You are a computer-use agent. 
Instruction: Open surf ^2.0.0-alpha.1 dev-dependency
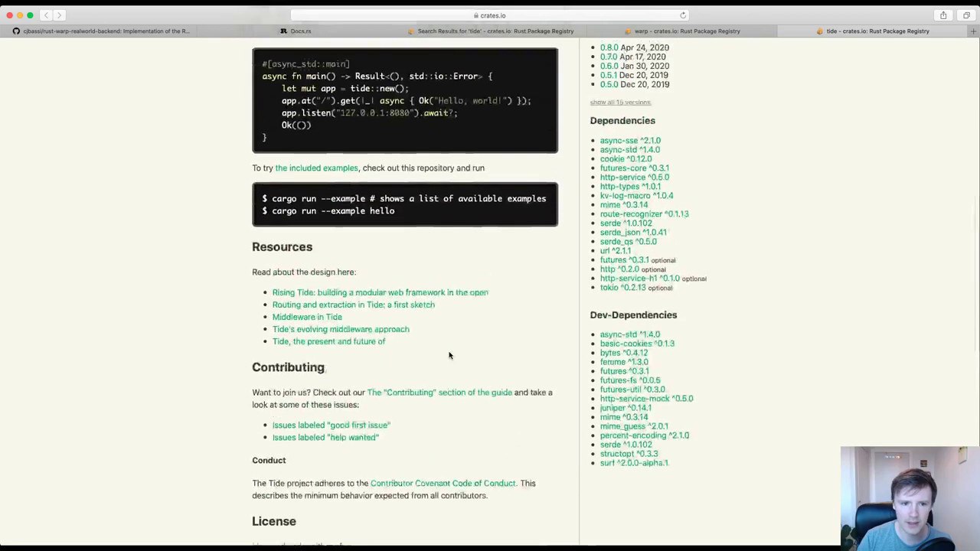click(x=634, y=463)
